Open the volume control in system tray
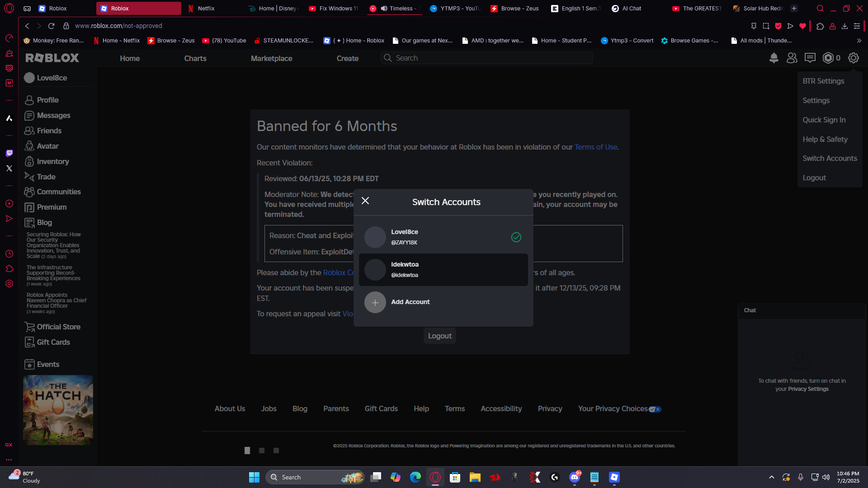This screenshot has height=488, width=868. (826, 477)
